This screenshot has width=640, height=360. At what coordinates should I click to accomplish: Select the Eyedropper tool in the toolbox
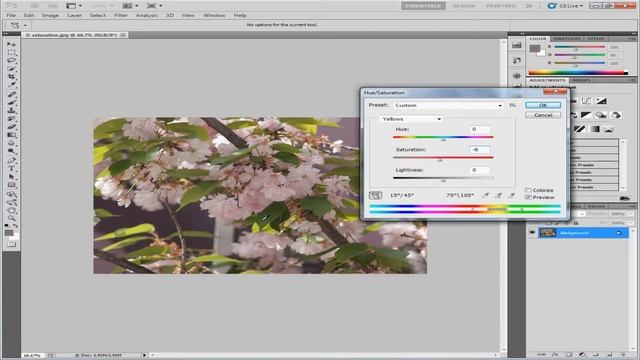(x=11, y=85)
